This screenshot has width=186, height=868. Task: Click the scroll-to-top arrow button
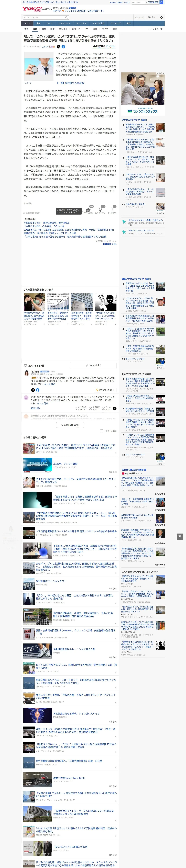(x=180, y=536)
